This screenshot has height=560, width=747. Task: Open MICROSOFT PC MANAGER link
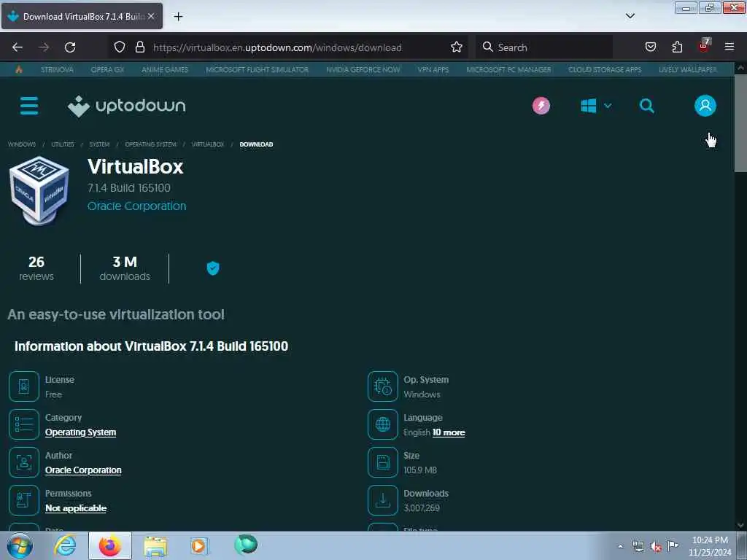point(508,69)
